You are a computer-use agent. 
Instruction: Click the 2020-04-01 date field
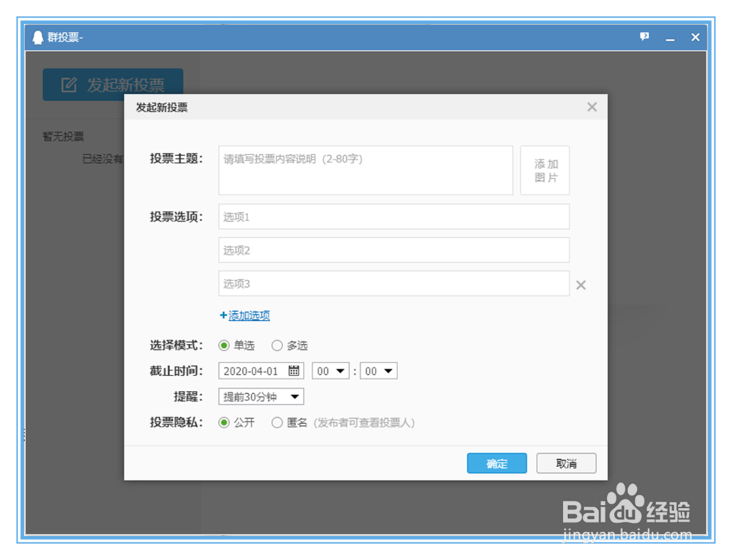pos(253,370)
